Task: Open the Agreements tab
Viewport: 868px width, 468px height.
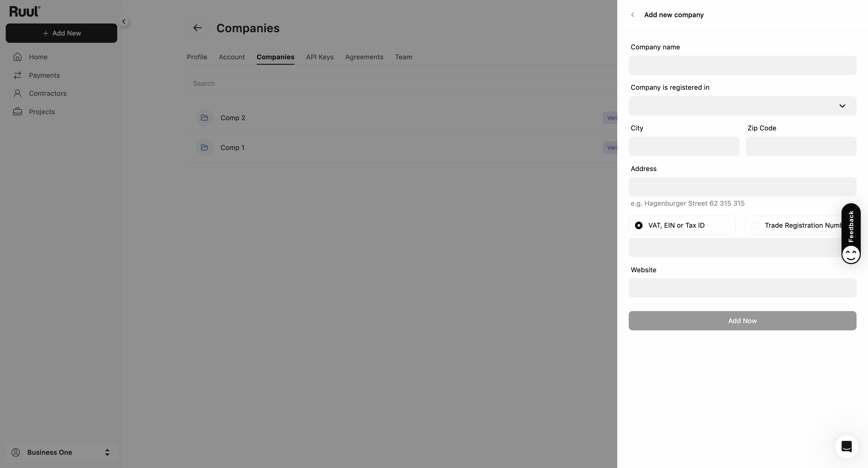Action: pyautogui.click(x=364, y=57)
